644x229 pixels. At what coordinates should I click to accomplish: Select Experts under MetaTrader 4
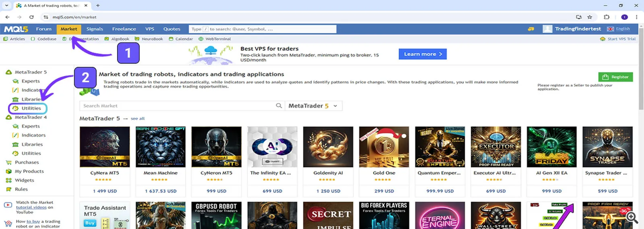(30, 126)
